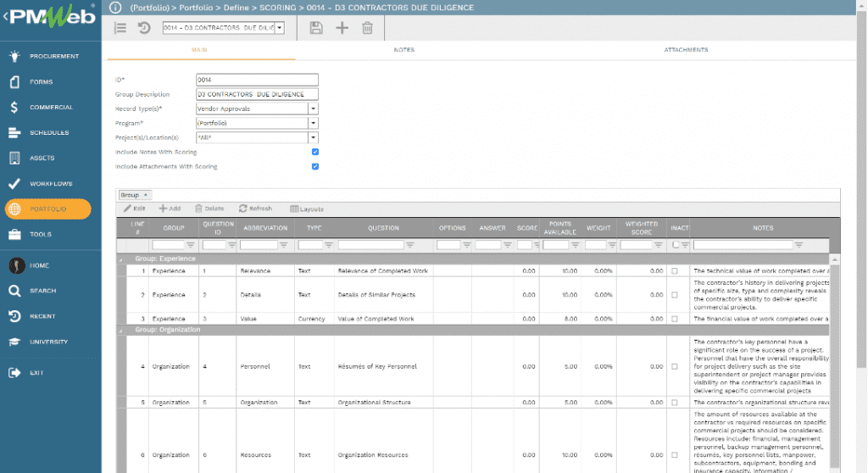Collapse Group: Experience section
Viewport: 868px width, 473px height.
click(120, 259)
